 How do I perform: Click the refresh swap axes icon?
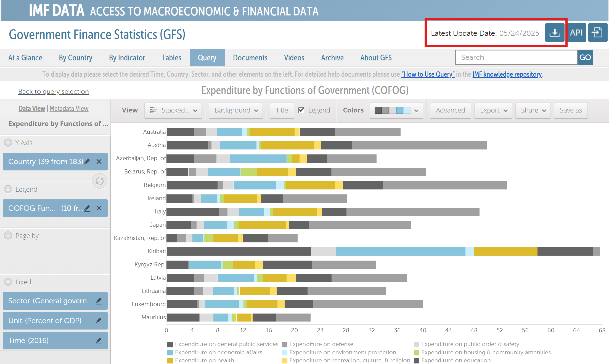[x=100, y=181]
